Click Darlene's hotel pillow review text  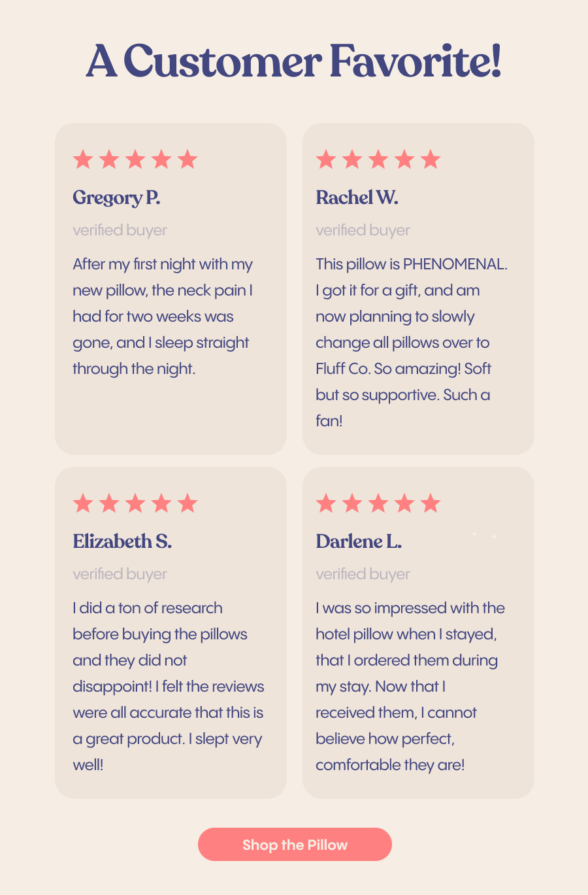click(410, 686)
